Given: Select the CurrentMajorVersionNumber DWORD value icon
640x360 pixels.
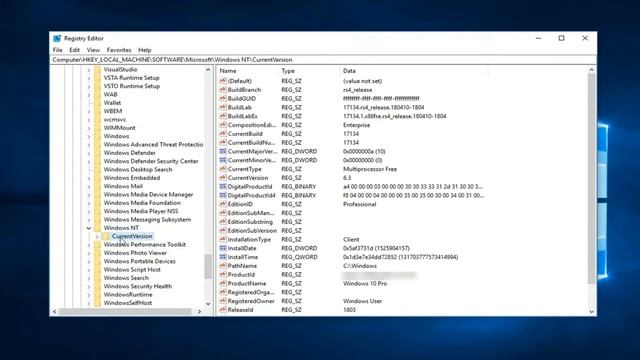Looking at the screenshot, I should [223, 151].
